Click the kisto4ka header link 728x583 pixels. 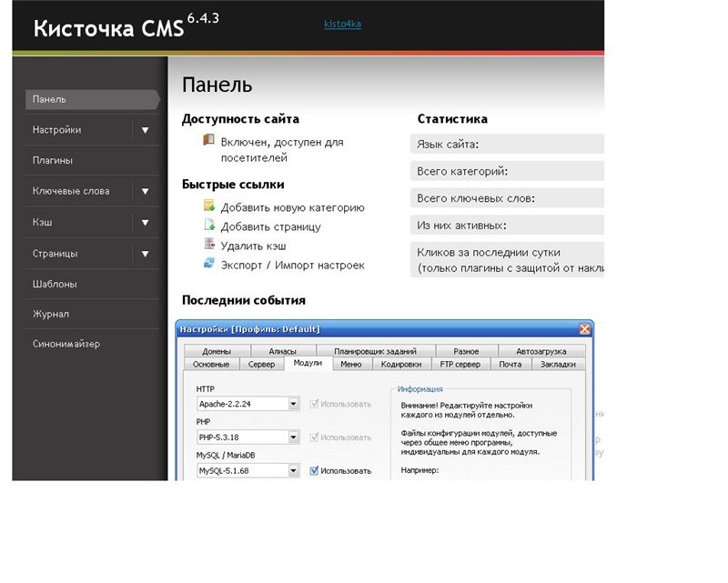click(x=342, y=25)
